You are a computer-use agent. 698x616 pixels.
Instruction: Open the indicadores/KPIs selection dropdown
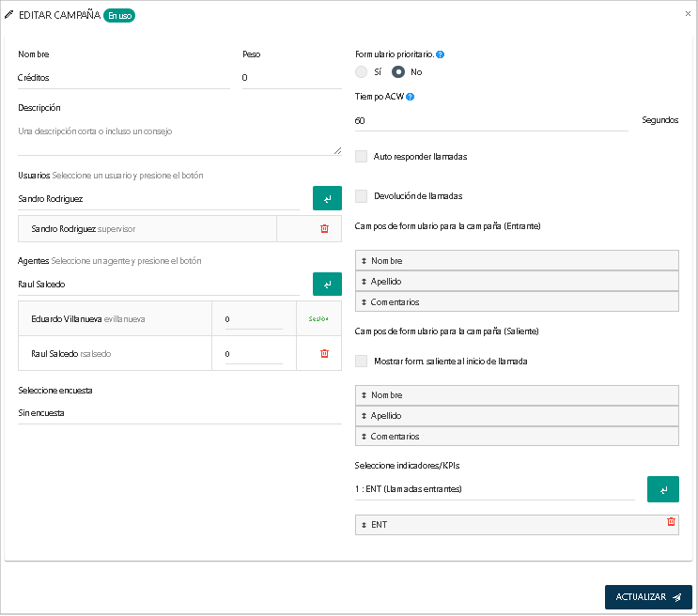point(494,489)
